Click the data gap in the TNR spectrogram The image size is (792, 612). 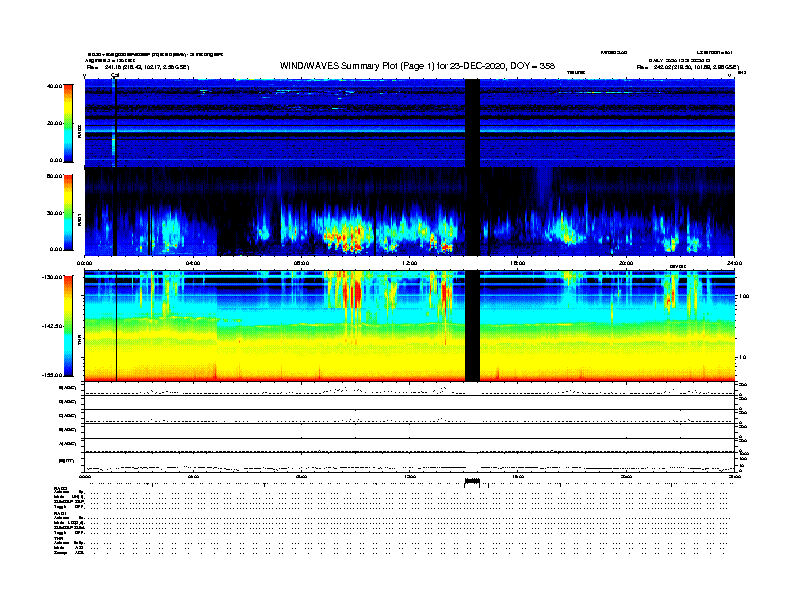click(x=472, y=326)
